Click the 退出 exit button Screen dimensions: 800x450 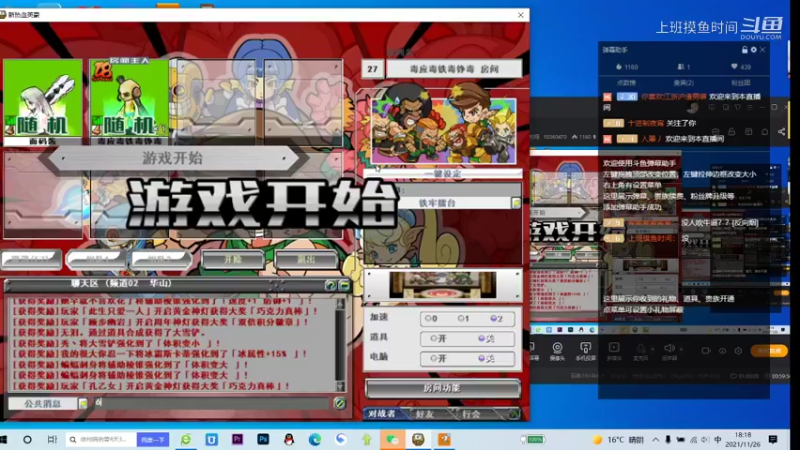306,259
